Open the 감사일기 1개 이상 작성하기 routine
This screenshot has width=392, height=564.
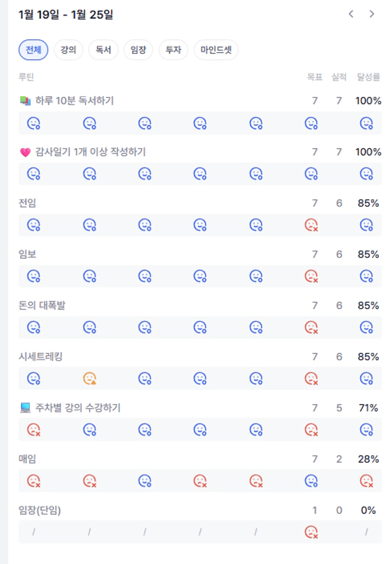(x=90, y=152)
